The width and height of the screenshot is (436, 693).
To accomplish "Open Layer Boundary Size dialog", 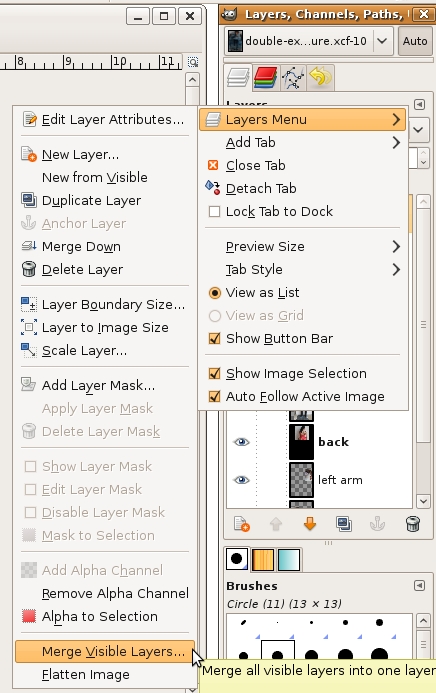I will (x=105, y=305).
